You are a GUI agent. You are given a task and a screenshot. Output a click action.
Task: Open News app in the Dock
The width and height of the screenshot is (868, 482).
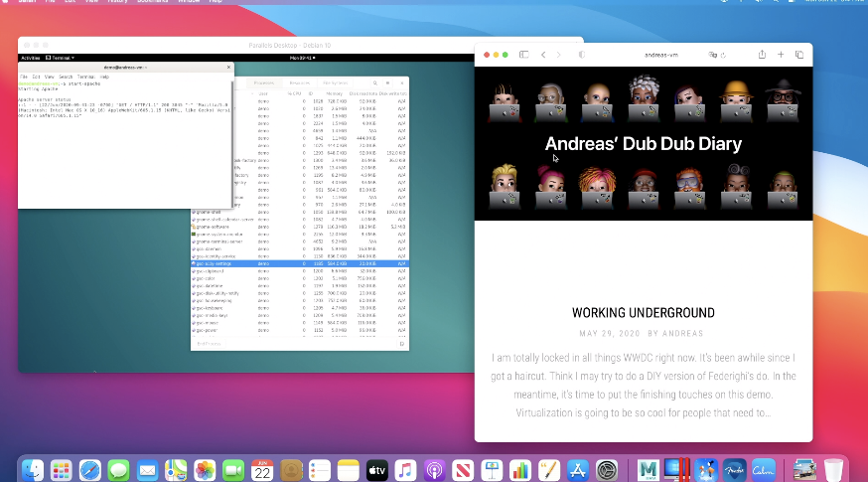[464, 470]
